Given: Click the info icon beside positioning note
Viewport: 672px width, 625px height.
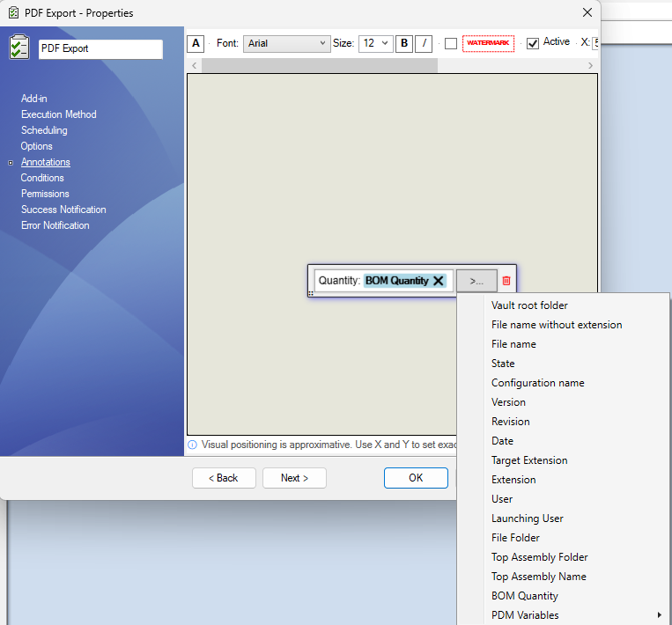Looking at the screenshot, I should [x=192, y=445].
